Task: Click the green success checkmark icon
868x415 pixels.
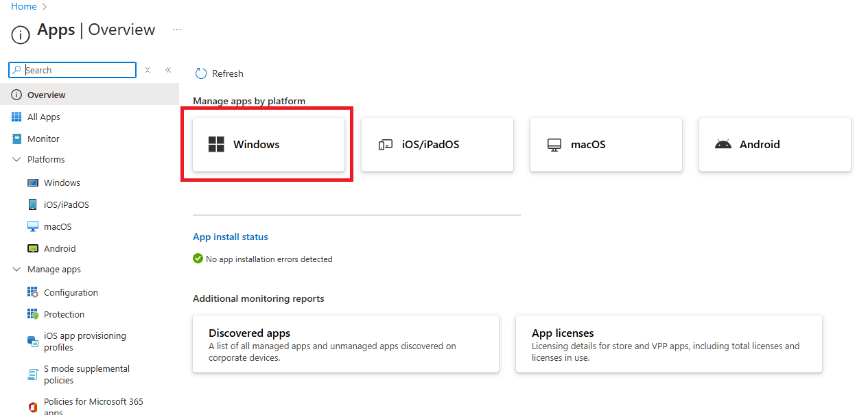Action: click(198, 259)
